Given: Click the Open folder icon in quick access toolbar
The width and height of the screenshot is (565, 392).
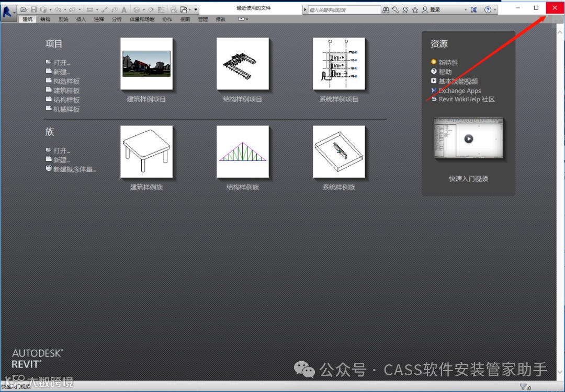Looking at the screenshot, I should click(x=24, y=10).
